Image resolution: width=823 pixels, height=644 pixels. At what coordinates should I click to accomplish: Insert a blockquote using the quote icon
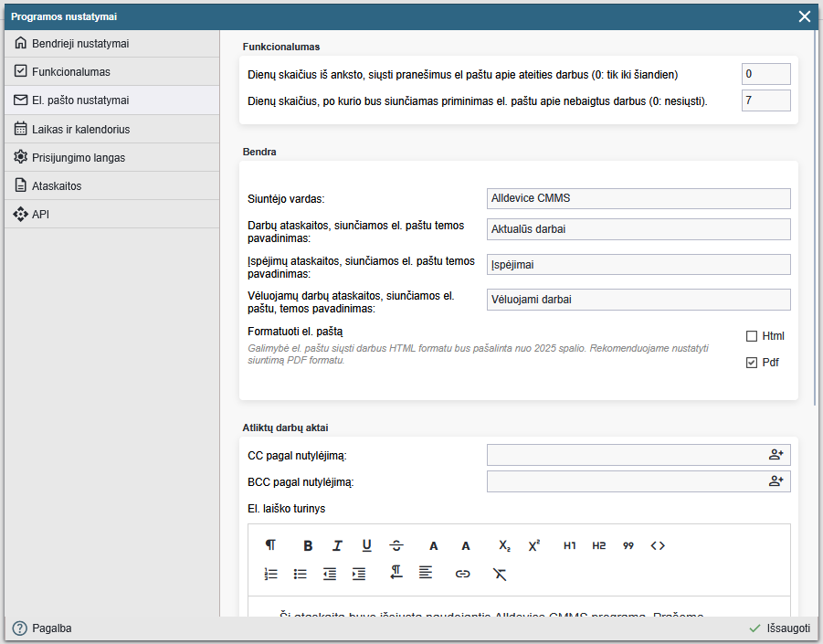tap(628, 546)
